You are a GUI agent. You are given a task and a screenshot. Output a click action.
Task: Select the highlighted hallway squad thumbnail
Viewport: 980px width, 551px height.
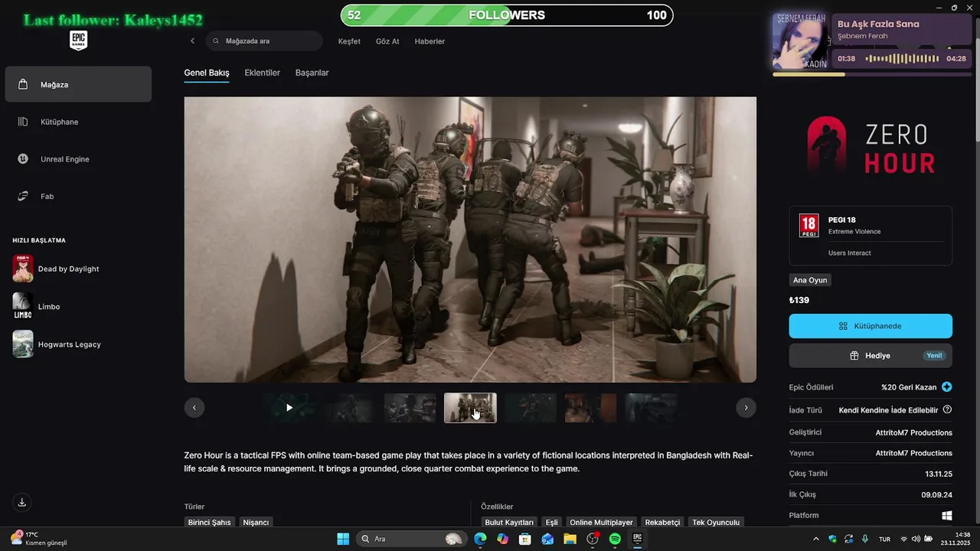[470, 408]
